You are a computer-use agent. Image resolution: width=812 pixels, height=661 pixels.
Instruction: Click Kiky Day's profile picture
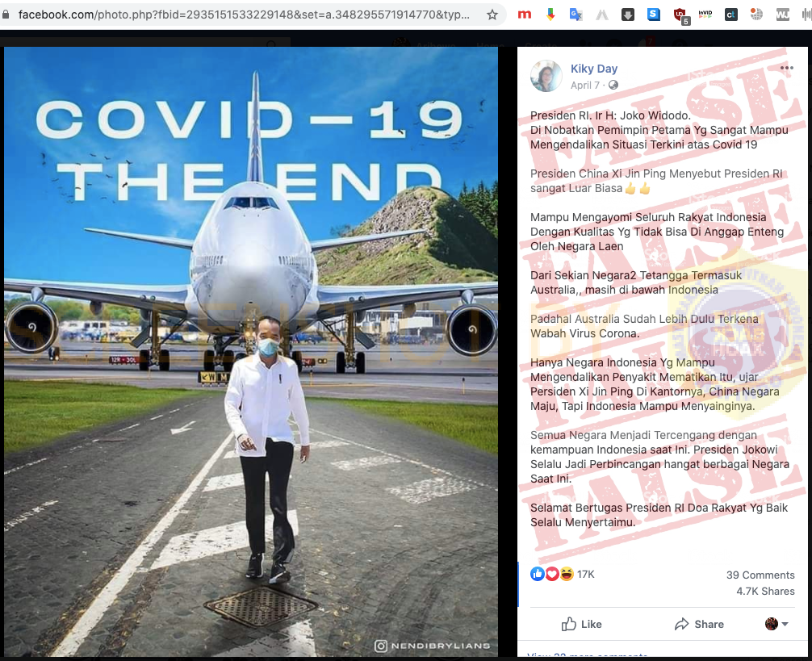coord(546,76)
